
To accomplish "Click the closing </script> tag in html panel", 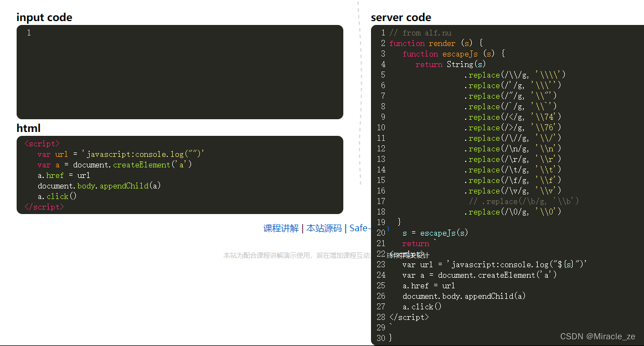I will coord(44,207).
